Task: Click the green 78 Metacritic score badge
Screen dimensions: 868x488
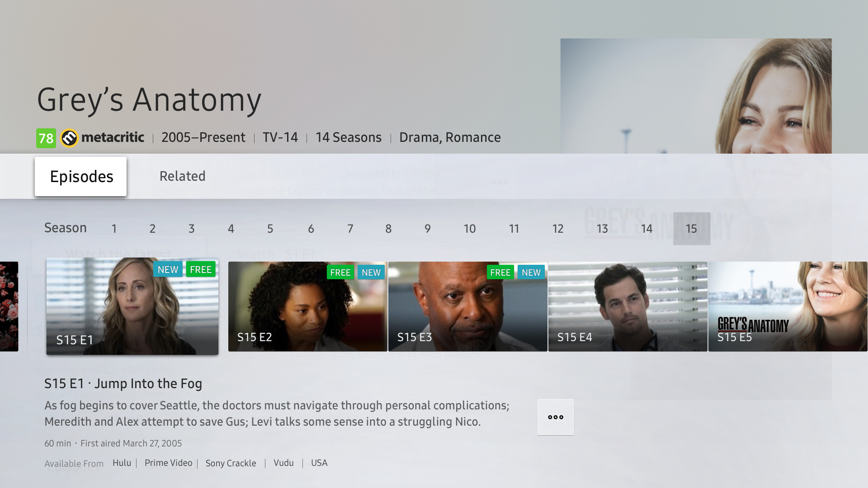Action: [x=46, y=138]
